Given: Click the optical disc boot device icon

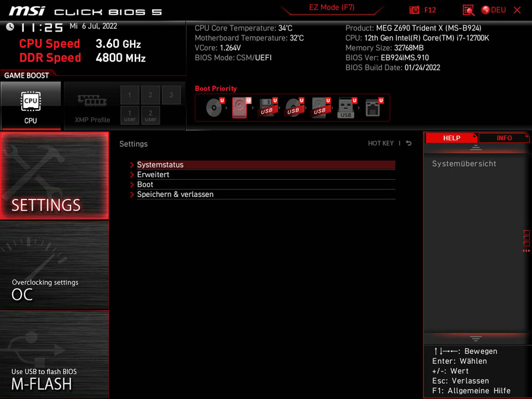Looking at the screenshot, I should (x=214, y=108).
